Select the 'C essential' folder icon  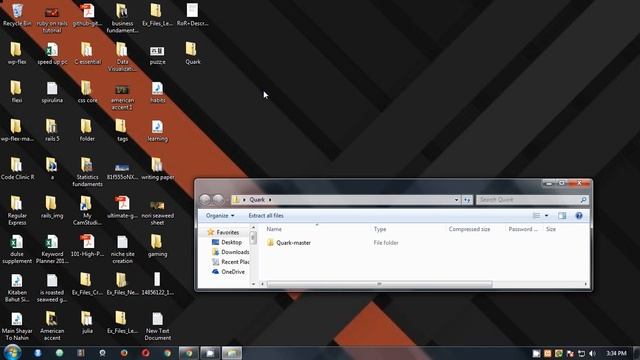click(87, 53)
